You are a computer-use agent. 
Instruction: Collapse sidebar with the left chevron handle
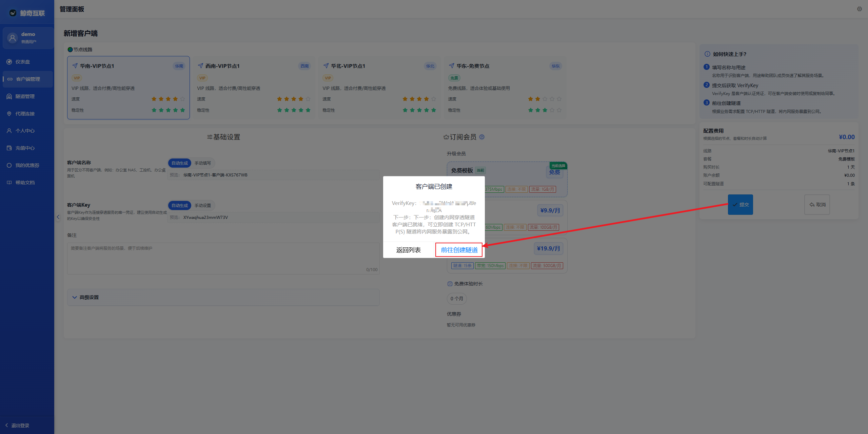coord(58,217)
